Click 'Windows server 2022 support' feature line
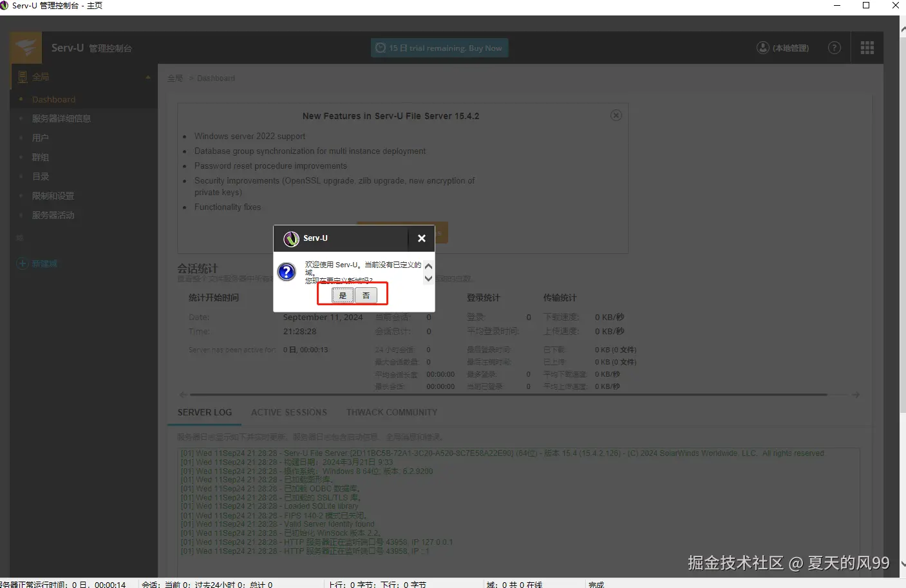906x588 pixels. coord(250,136)
